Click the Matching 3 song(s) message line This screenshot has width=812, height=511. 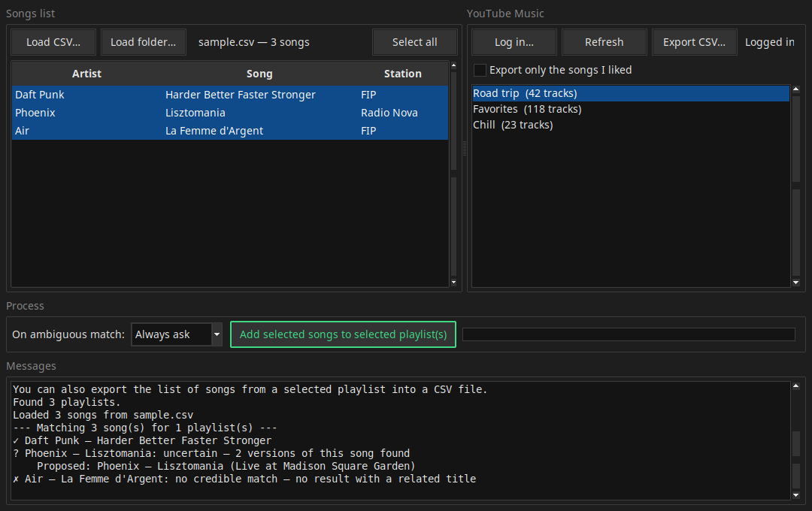[145, 428]
